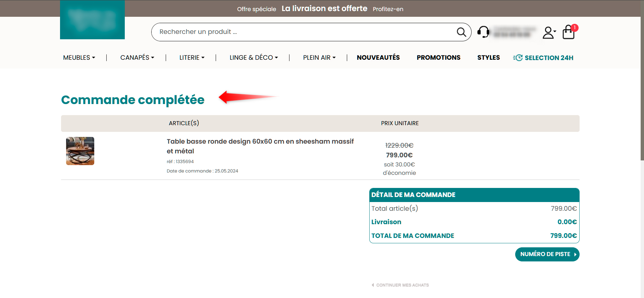Click the headset customer support icon
This screenshot has height=298, width=644.
tap(483, 32)
